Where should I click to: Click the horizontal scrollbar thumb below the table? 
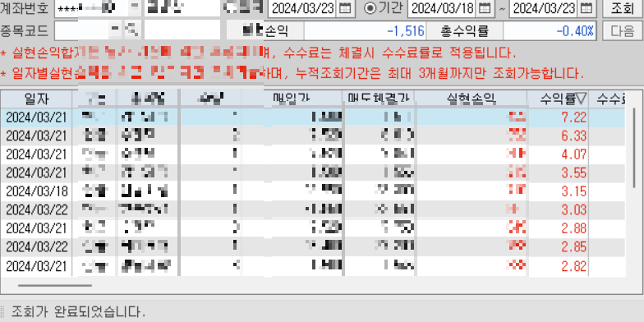(54, 285)
